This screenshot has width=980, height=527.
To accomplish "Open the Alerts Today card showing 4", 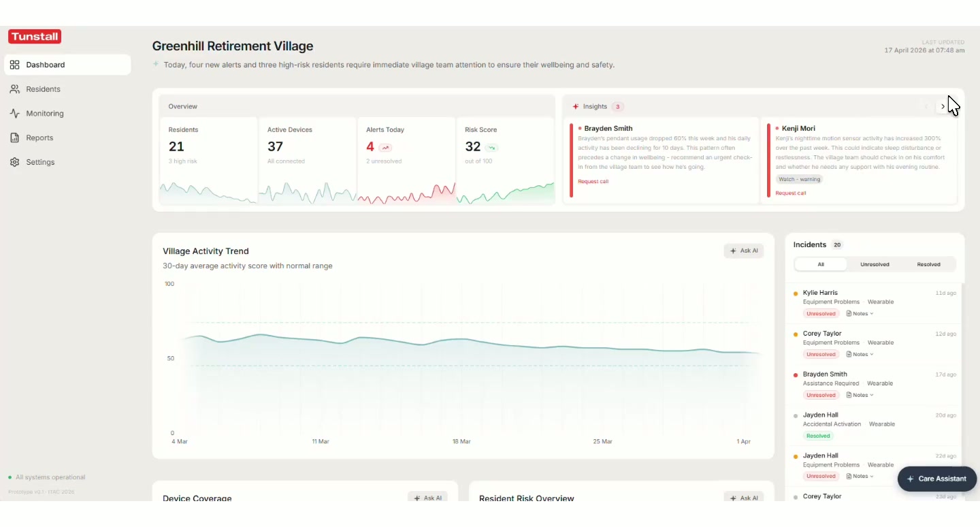I will [406, 161].
